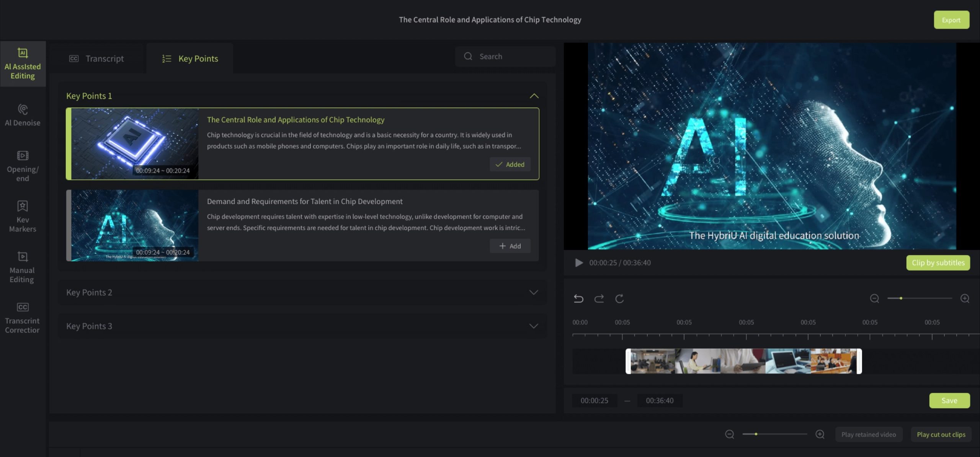
Task: Collapse the Key Points 1 section
Action: coord(534,96)
